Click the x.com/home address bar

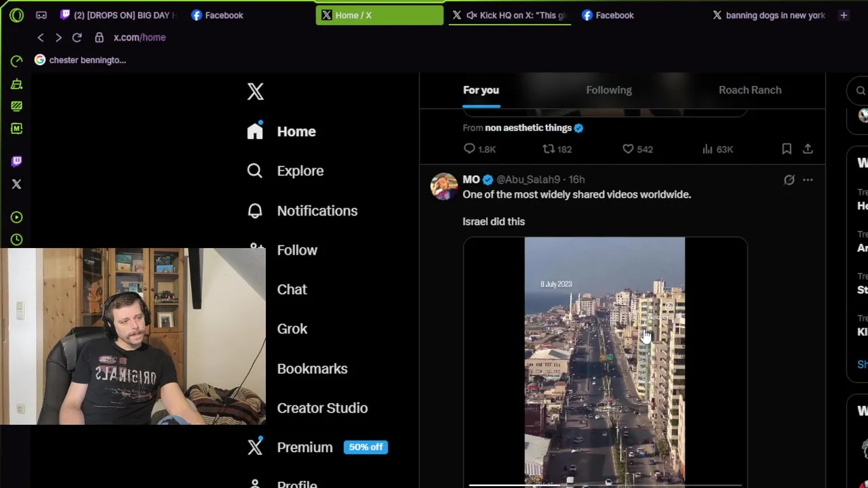pyautogui.click(x=140, y=37)
